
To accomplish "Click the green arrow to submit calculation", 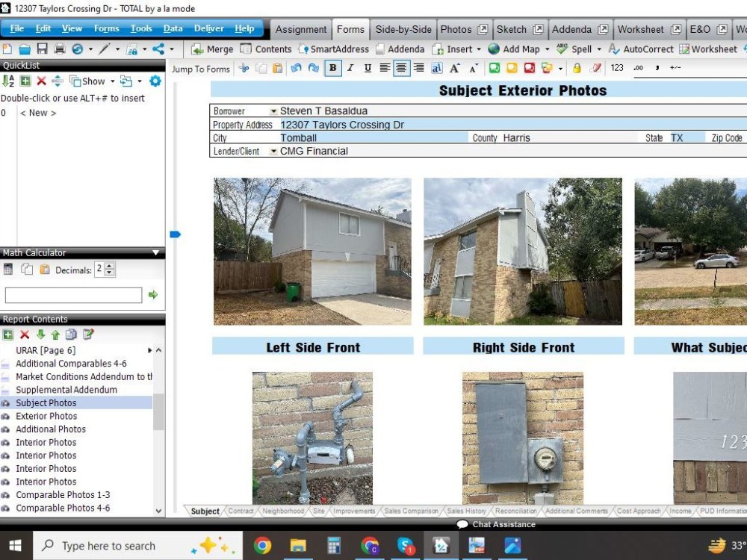I will 153,295.
